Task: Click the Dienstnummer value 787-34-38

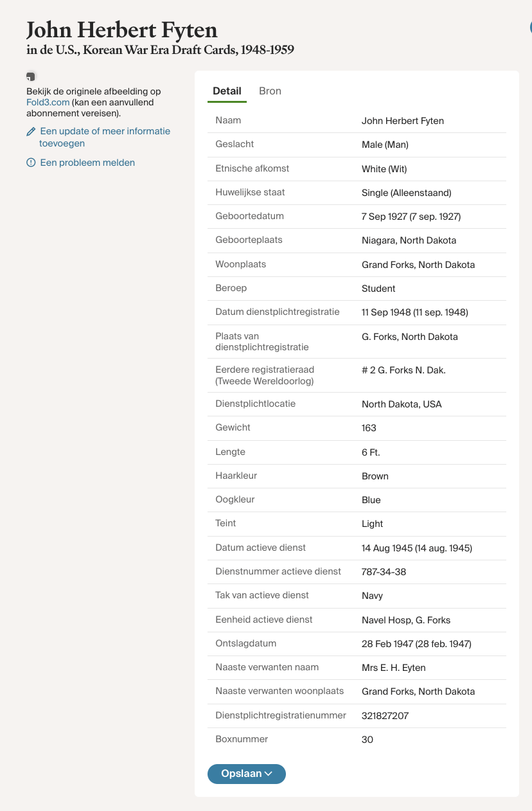Action: click(x=384, y=572)
